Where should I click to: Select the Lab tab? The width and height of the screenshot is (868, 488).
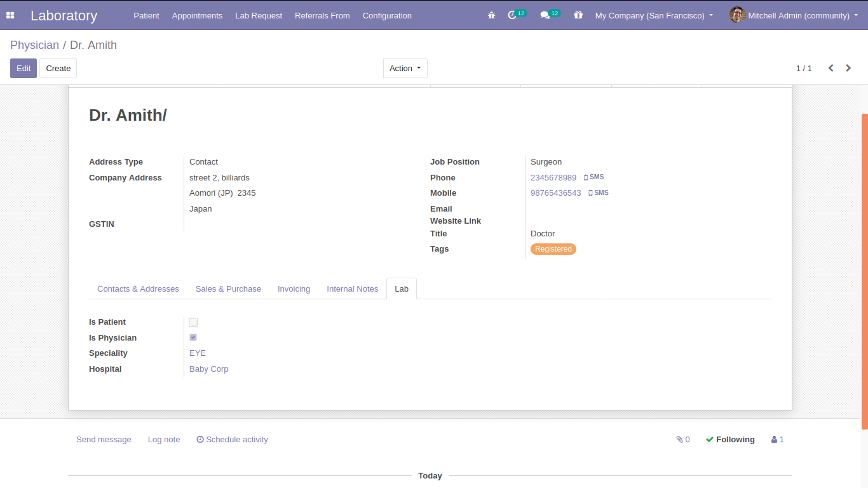(402, 288)
